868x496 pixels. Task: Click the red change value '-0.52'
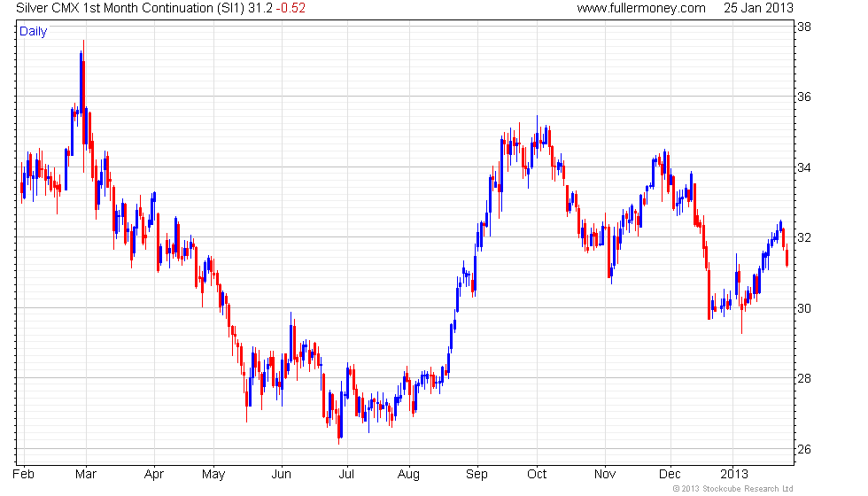(291, 8)
